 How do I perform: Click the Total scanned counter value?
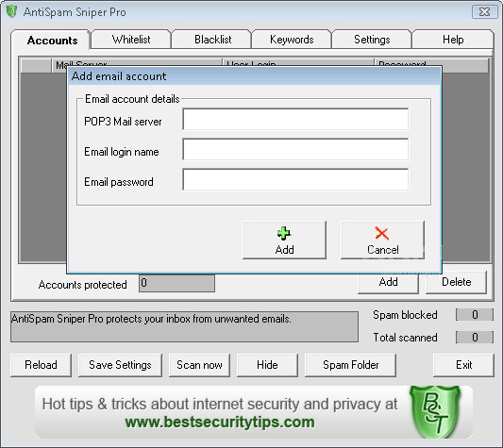pos(475,337)
